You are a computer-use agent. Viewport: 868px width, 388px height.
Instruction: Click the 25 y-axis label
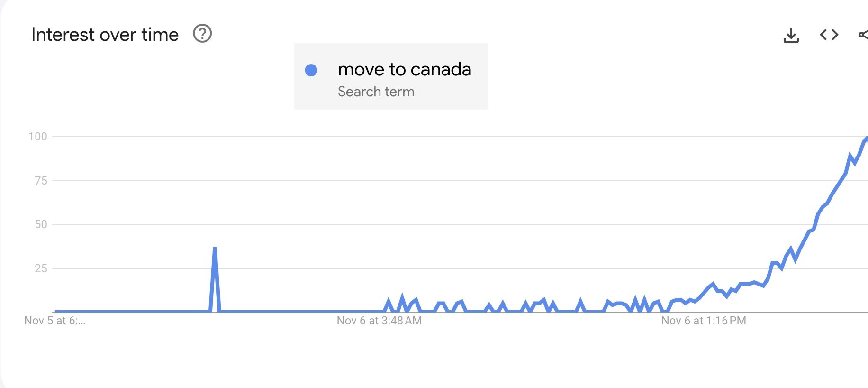point(41,268)
